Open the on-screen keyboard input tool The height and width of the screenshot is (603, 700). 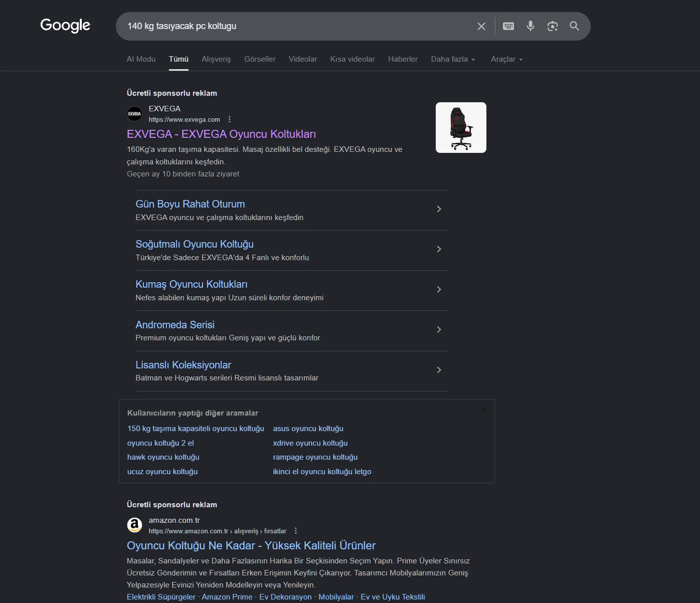(x=508, y=26)
